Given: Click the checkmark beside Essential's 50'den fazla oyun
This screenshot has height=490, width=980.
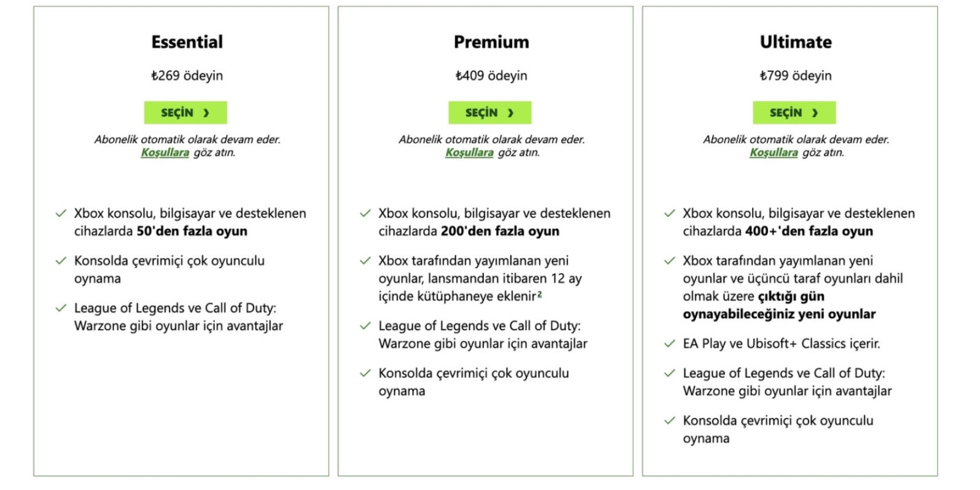Looking at the screenshot, I should point(61,214).
